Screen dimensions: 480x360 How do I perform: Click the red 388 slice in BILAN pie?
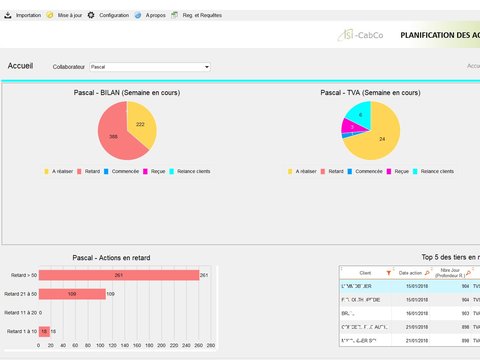click(112, 137)
